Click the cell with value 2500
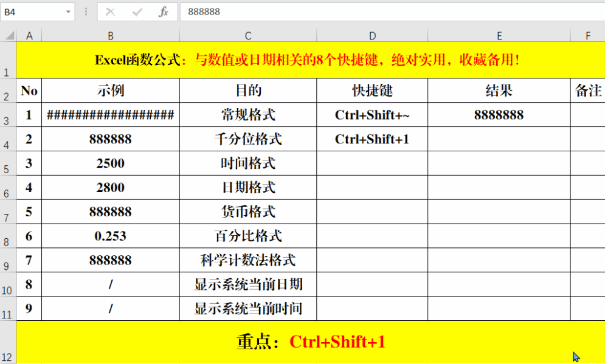605x364 pixels. coord(110,163)
